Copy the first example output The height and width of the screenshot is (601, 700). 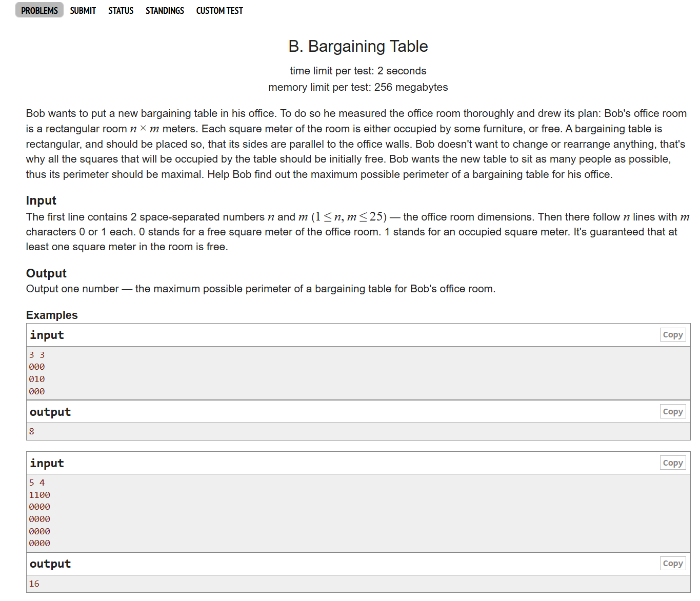tap(673, 412)
